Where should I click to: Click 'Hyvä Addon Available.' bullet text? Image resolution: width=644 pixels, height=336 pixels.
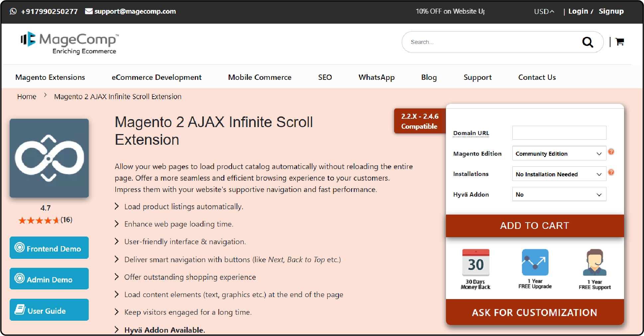point(165,330)
